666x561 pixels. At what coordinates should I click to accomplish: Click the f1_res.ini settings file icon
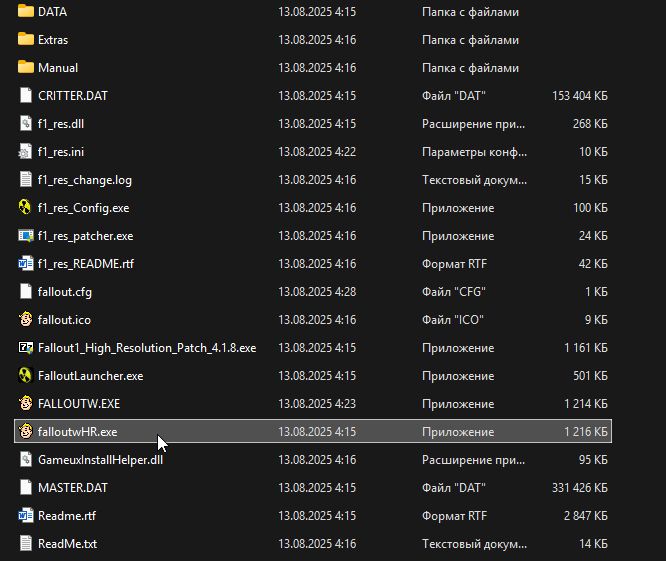click(x=26, y=152)
